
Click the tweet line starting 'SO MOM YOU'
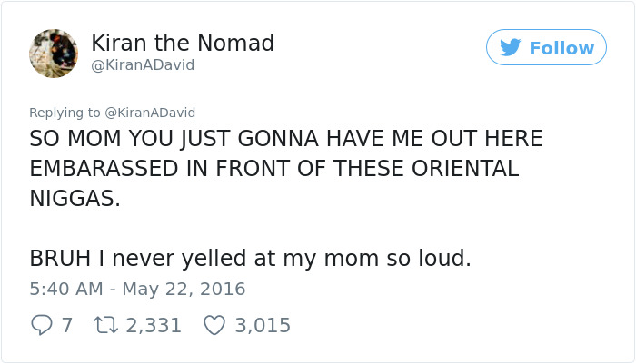coord(285,139)
